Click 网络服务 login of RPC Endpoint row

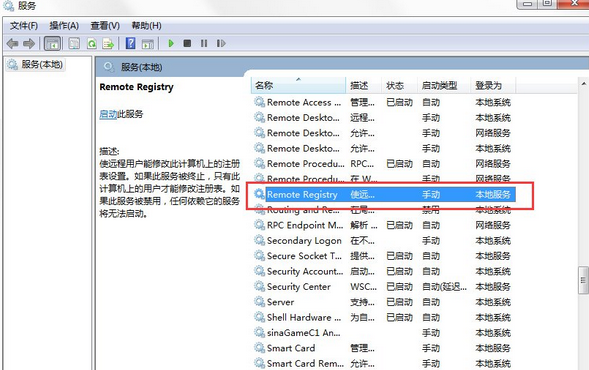(493, 225)
